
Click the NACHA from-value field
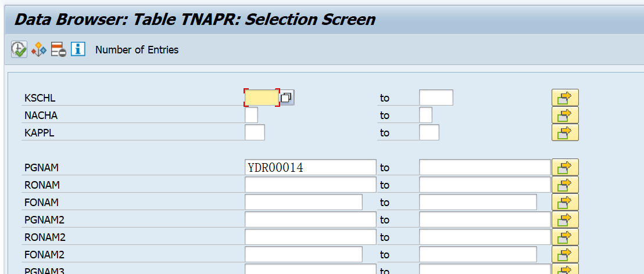[251, 115]
